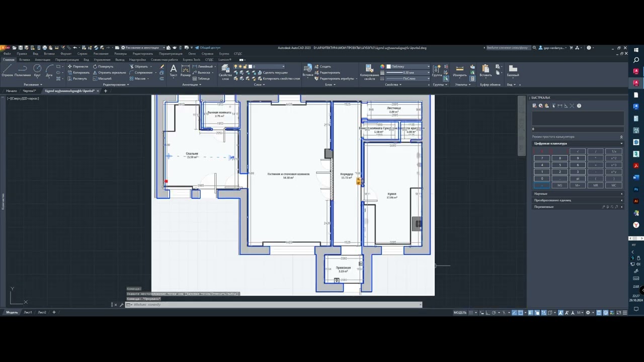Collapse the Цифровая клавиатура section
This screenshot has height=362, width=644.
pyautogui.click(x=578, y=143)
